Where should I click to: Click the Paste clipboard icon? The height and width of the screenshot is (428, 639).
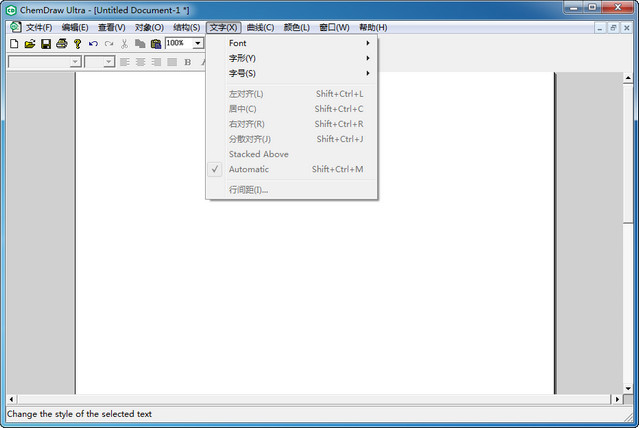156,44
